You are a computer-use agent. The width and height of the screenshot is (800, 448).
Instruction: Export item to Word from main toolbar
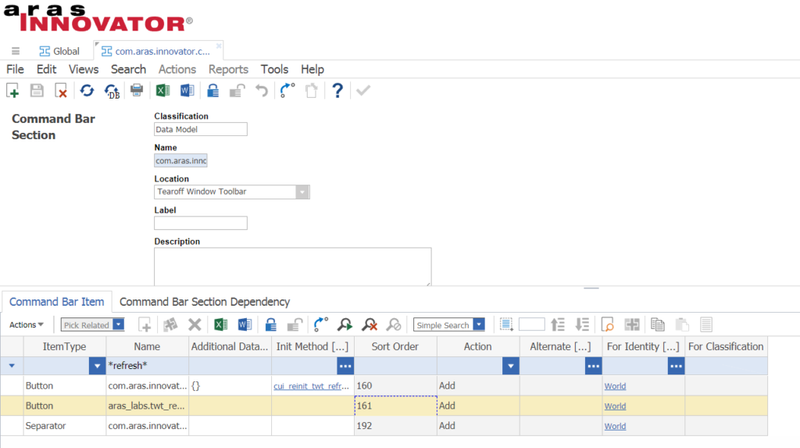click(x=187, y=91)
